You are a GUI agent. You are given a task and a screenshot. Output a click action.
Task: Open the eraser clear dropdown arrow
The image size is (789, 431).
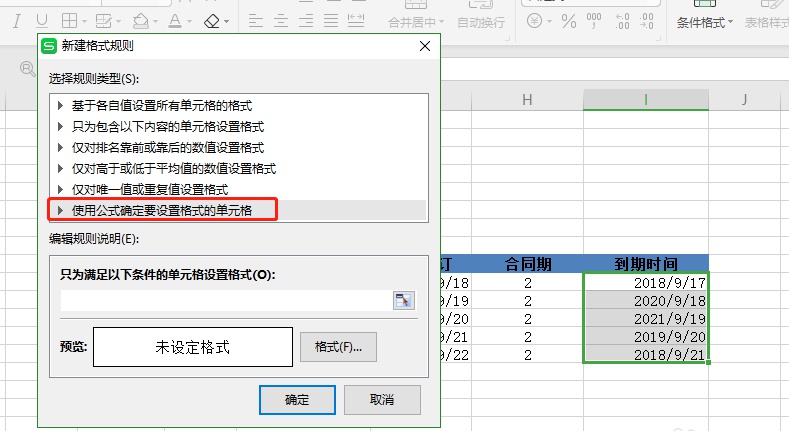[x=226, y=22]
